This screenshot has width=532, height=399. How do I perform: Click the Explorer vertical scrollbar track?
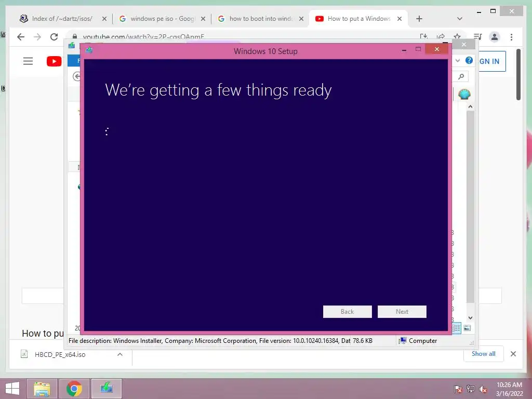(470, 207)
